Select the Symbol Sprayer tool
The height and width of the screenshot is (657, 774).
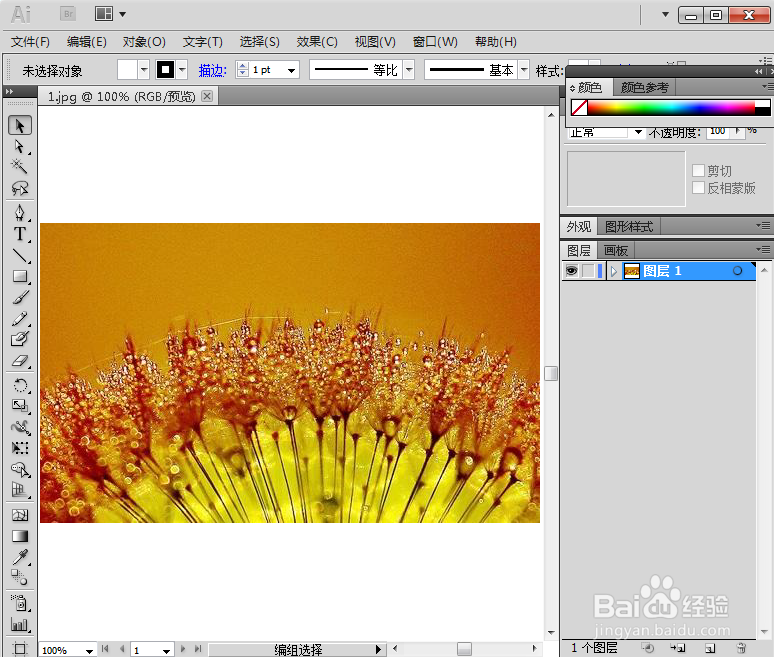(20, 603)
